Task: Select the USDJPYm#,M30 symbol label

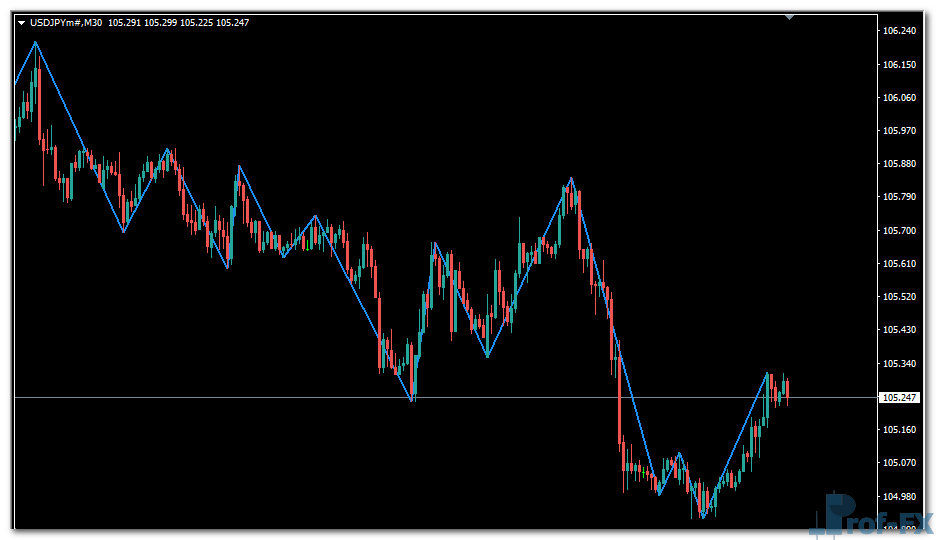Action: (67, 22)
